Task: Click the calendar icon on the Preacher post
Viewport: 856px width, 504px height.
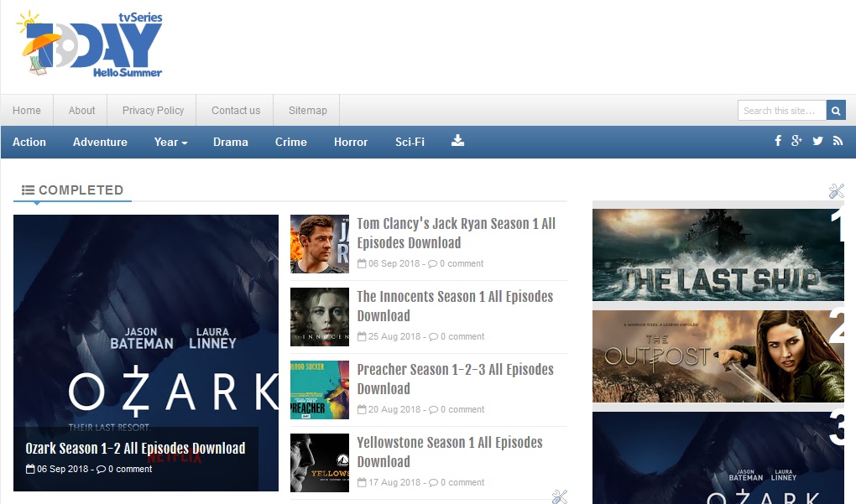Action: [x=361, y=409]
